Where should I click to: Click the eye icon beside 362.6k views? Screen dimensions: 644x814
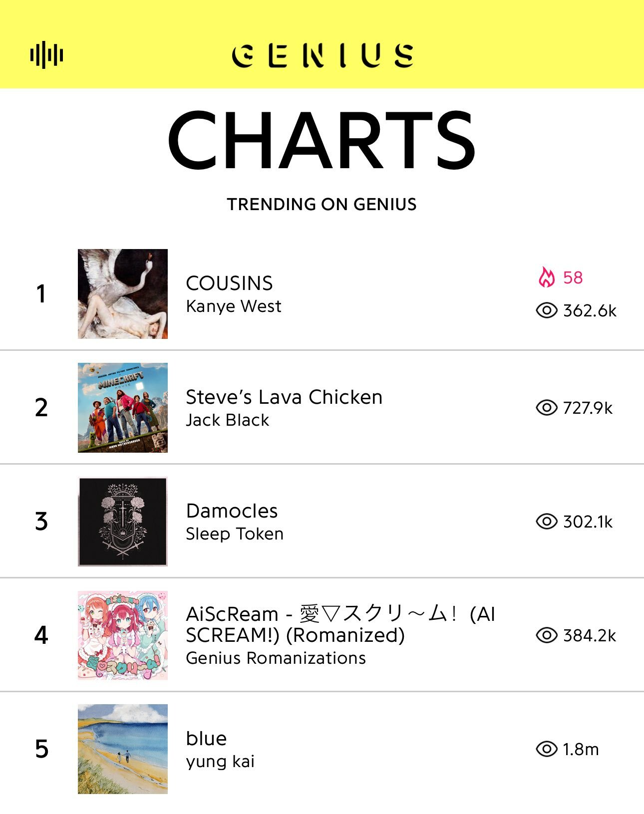point(547,310)
